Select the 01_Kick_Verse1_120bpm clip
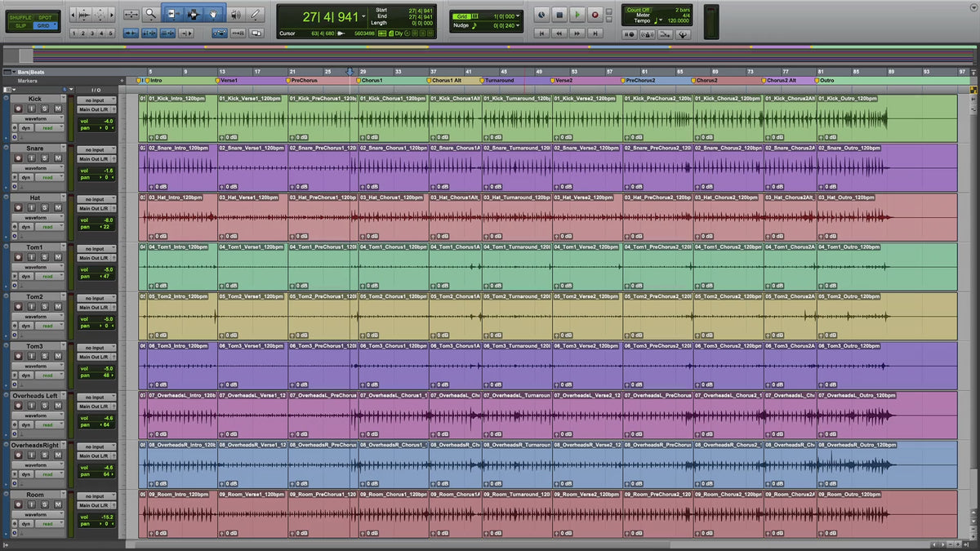Screen dimensions: 980x551 pos(252,118)
